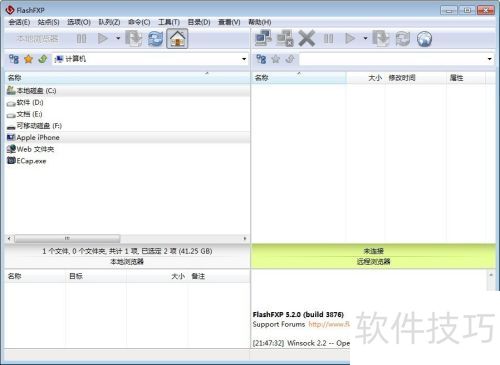Viewport: 500px width, 365px height.
Task: Click the connect computers icon
Action: 263,38
